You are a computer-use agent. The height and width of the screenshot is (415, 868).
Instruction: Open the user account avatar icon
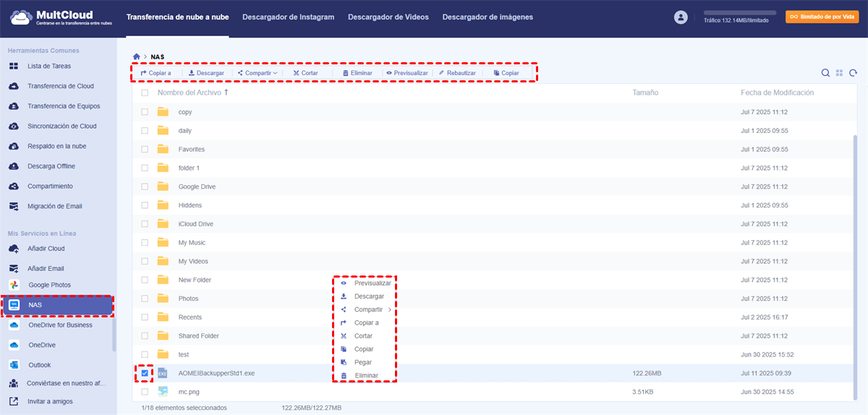pos(680,17)
